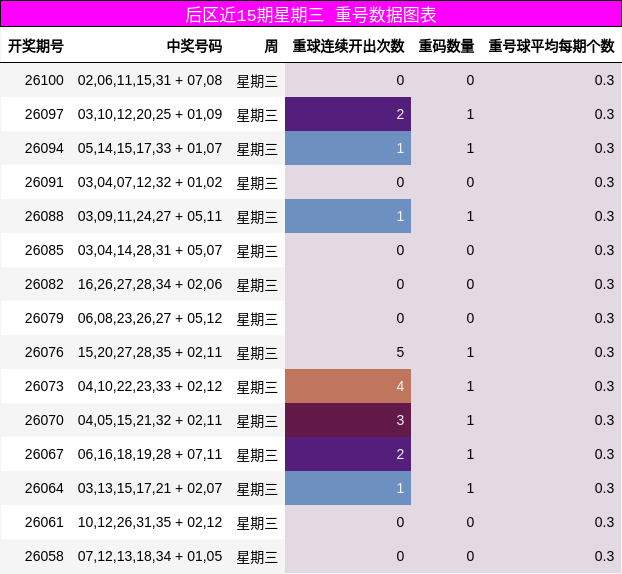Select issue number 26100
Screen dimensions: 622x574
point(44,80)
